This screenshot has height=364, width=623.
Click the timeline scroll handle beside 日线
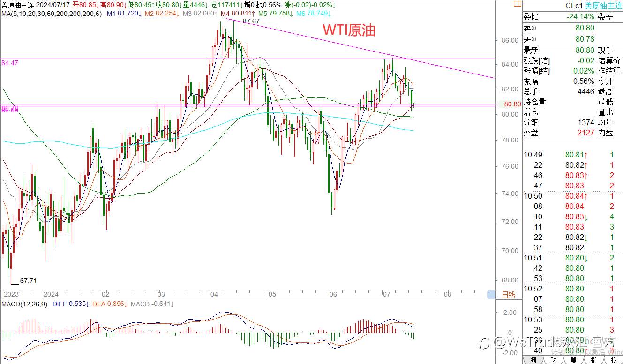point(491,294)
